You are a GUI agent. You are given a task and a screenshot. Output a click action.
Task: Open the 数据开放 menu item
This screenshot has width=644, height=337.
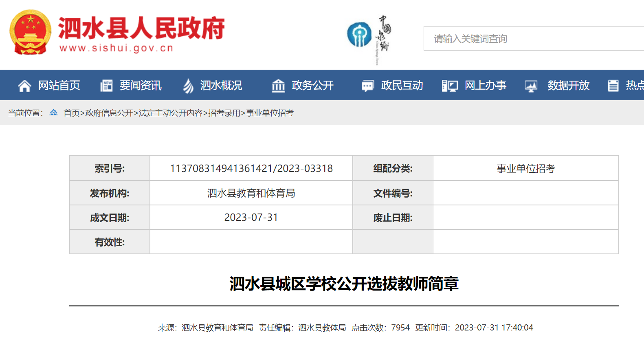pyautogui.click(x=569, y=86)
